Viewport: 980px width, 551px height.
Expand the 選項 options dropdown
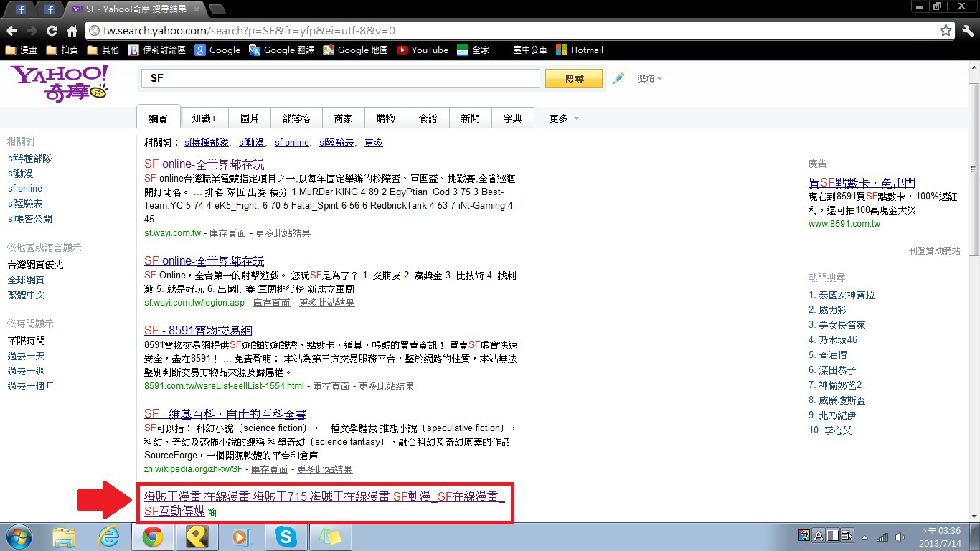pyautogui.click(x=649, y=80)
